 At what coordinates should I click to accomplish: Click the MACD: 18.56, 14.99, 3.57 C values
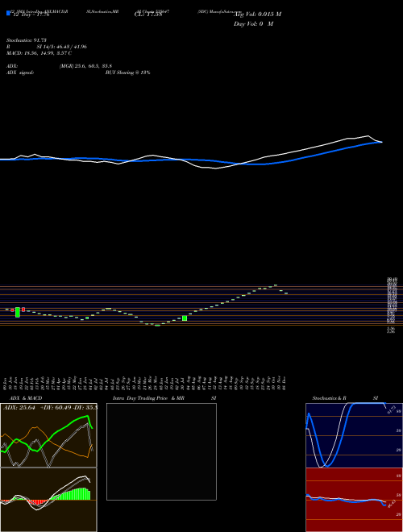point(39,53)
